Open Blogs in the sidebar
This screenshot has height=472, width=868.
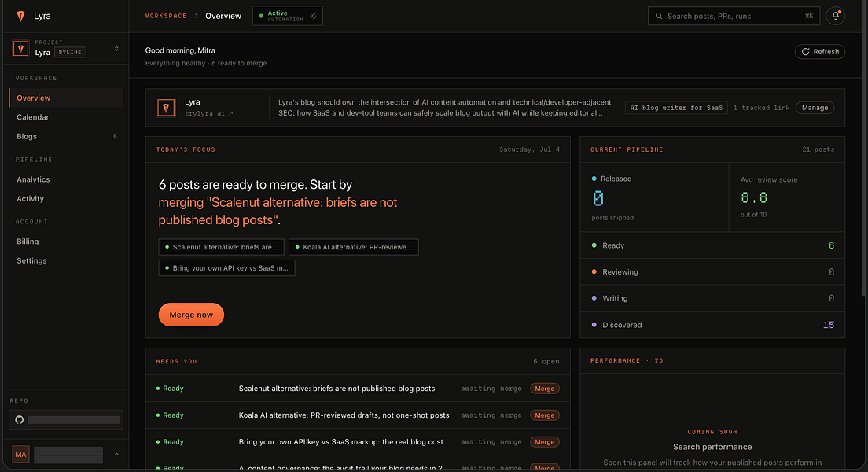66,137
